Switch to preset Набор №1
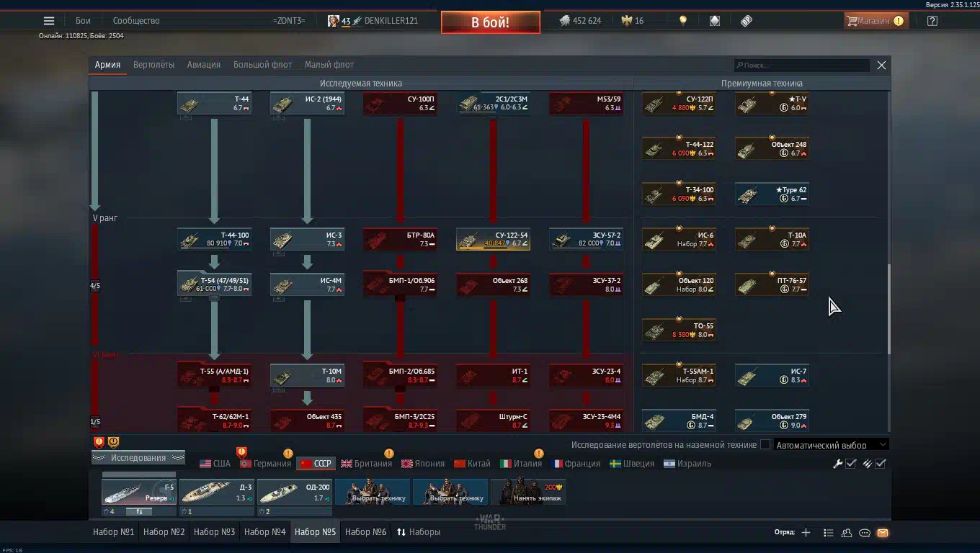The width and height of the screenshot is (980, 553). (x=114, y=532)
